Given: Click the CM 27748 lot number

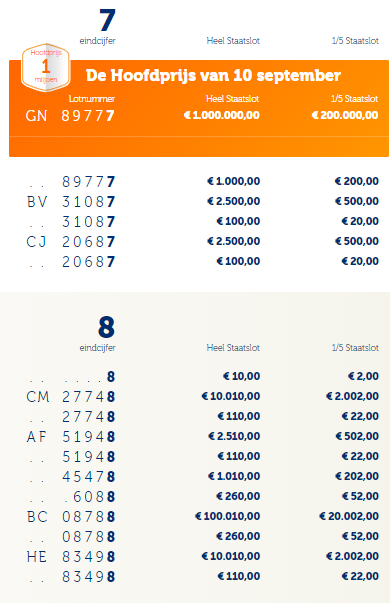Looking at the screenshot, I should pos(71,396).
